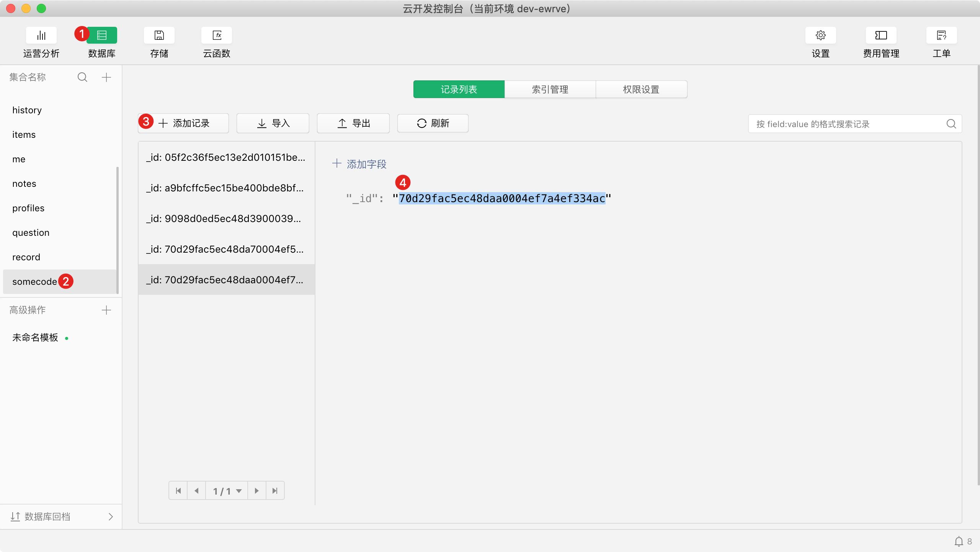The image size is (980, 552).
Task: Open the 运营分析 analytics icon
Action: click(41, 36)
